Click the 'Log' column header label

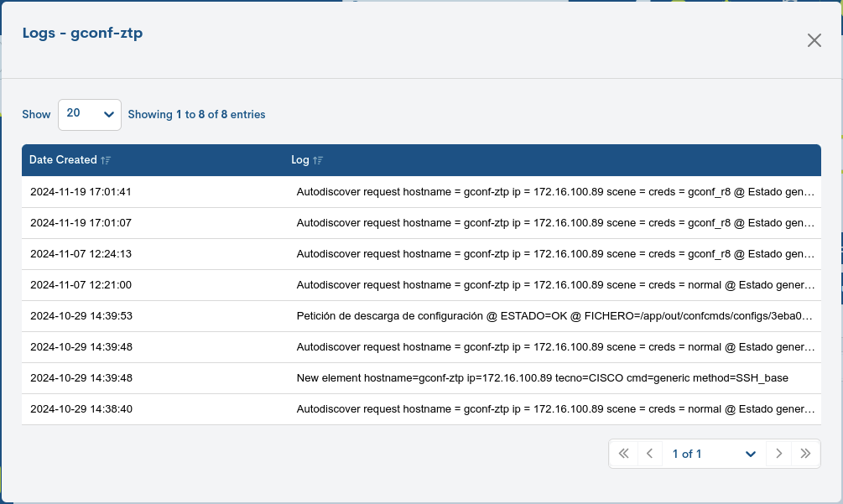300,159
